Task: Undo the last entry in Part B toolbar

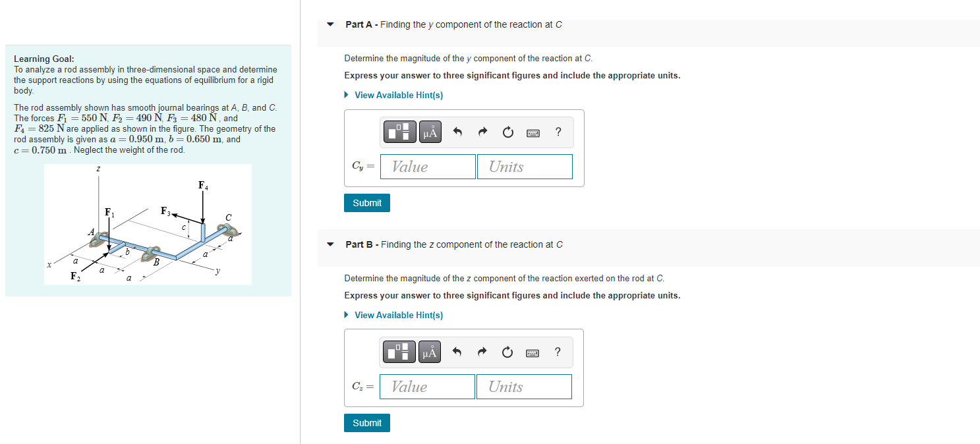Action: (x=457, y=351)
